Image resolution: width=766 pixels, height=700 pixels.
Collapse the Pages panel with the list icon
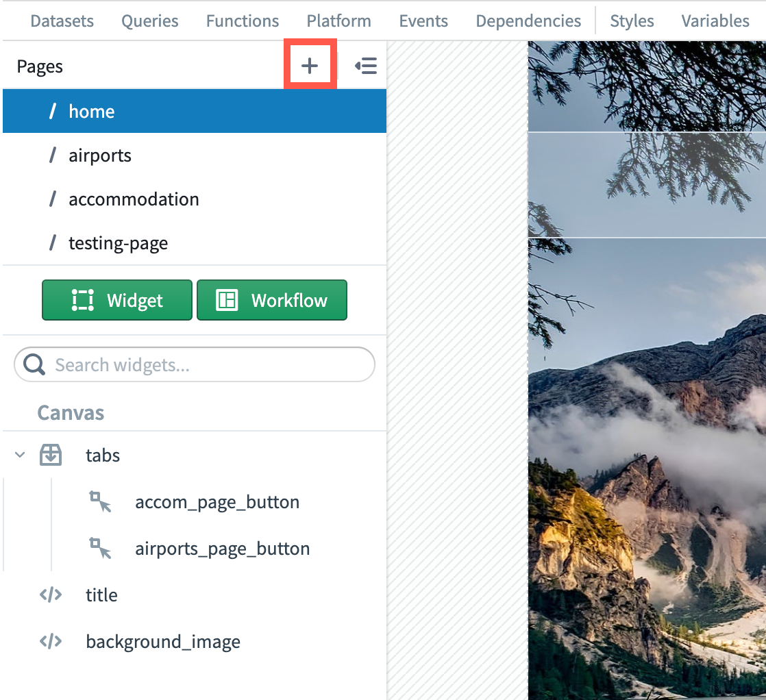[x=366, y=66]
